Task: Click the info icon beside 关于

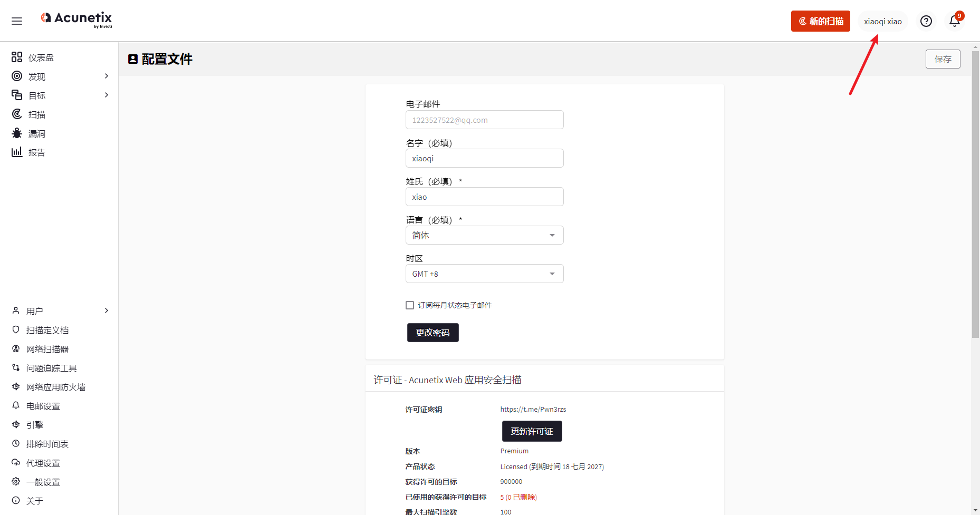Action: tap(16, 500)
